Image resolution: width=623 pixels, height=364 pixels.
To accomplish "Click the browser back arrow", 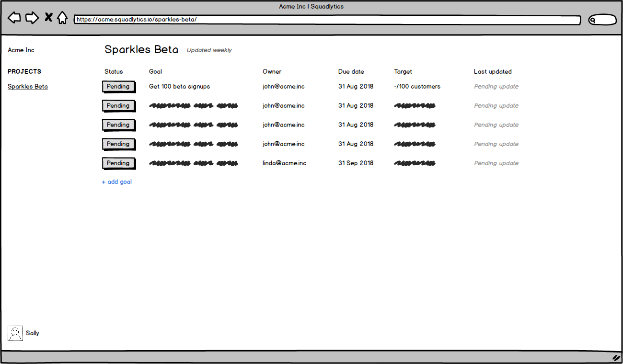I will [x=14, y=18].
